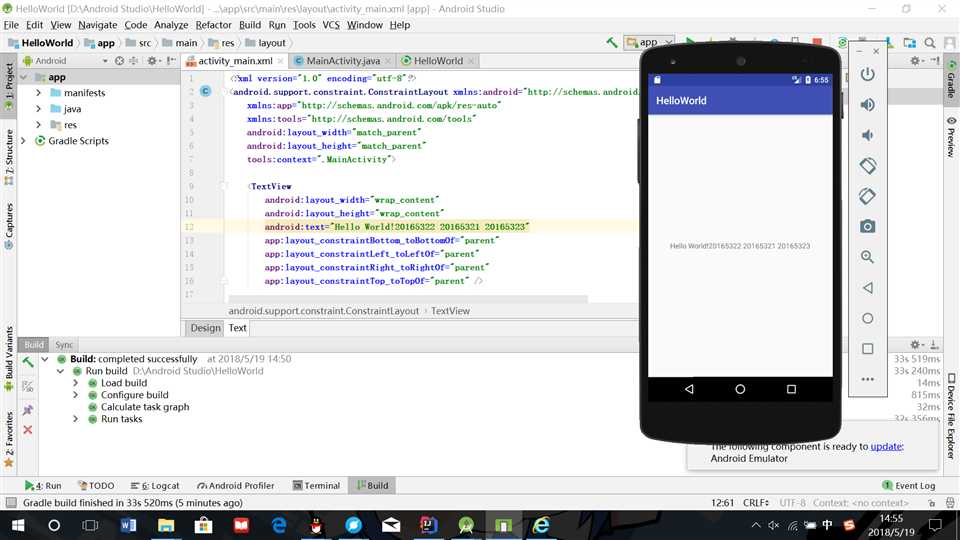
Task: Rotate emulator left icon
Action: coord(868,165)
